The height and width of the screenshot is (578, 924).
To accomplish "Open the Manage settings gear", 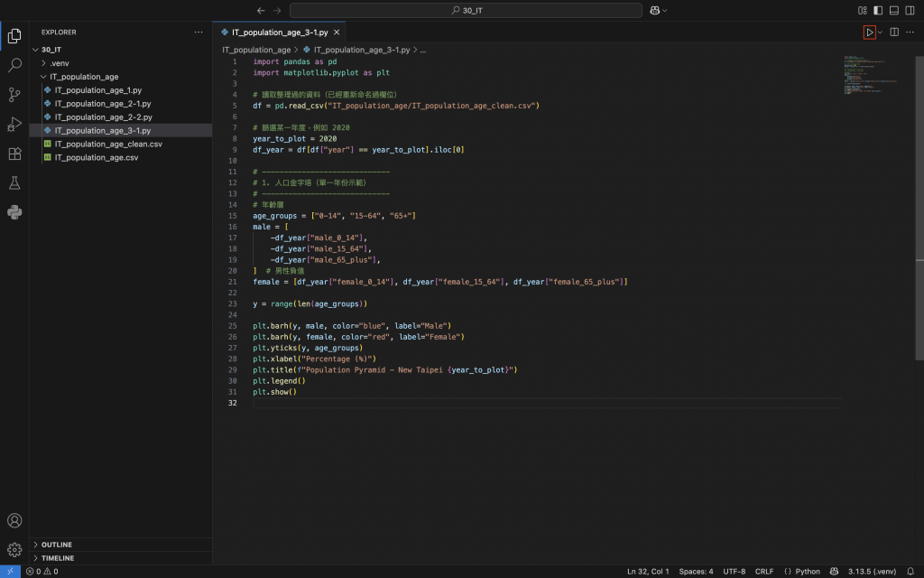I will click(x=14, y=549).
